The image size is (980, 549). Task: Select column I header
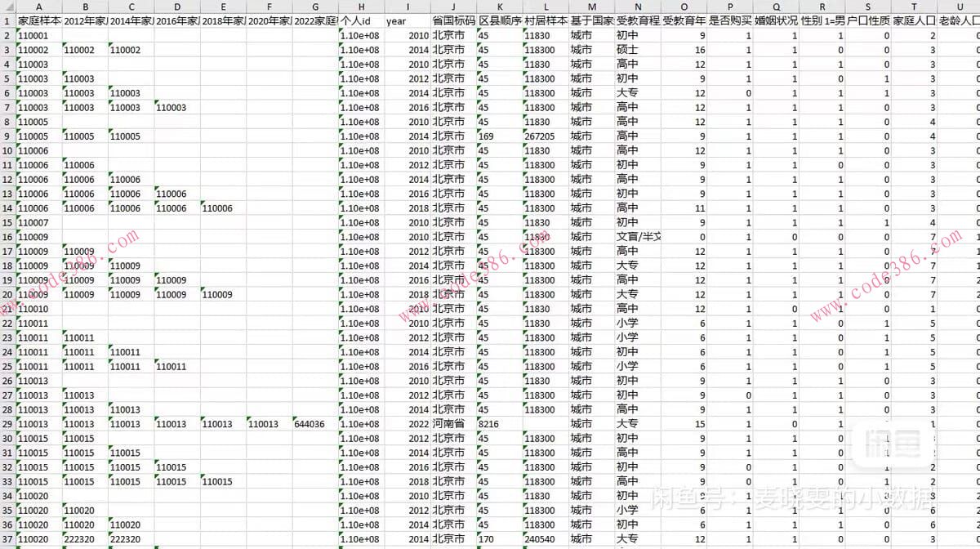point(407,7)
